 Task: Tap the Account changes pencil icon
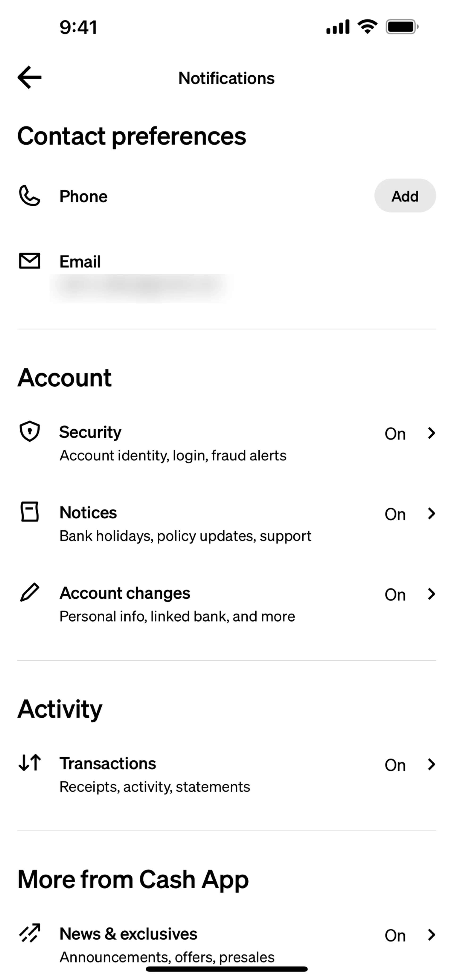coord(30,592)
